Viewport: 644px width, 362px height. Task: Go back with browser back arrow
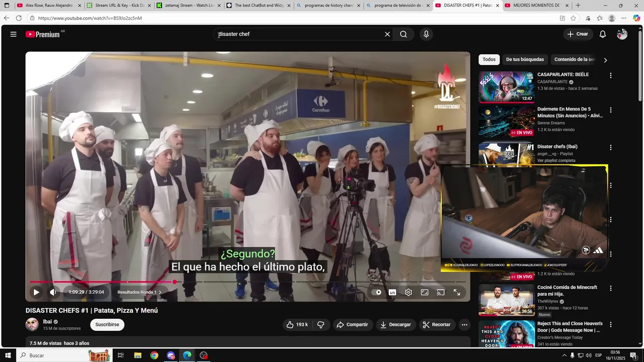[7, 18]
